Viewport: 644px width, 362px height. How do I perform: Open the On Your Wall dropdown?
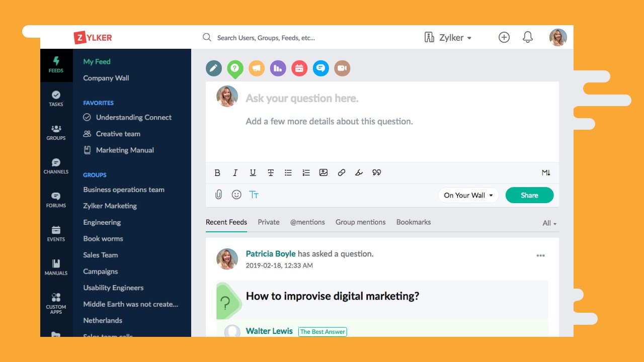(468, 195)
